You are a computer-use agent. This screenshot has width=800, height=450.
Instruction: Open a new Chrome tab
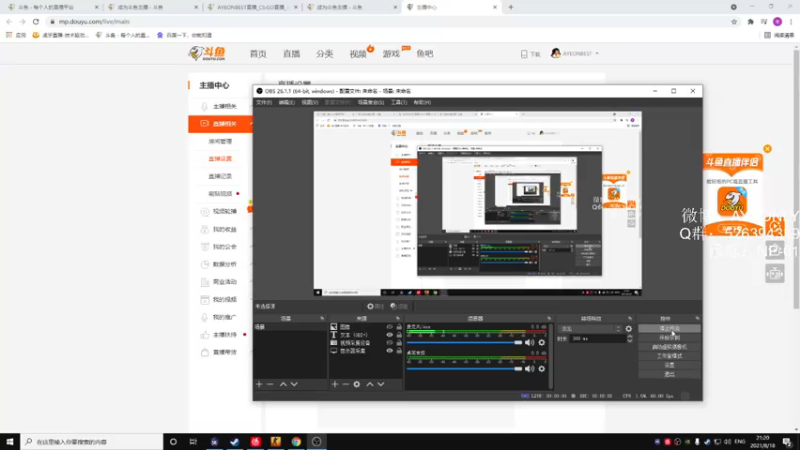coord(511,7)
